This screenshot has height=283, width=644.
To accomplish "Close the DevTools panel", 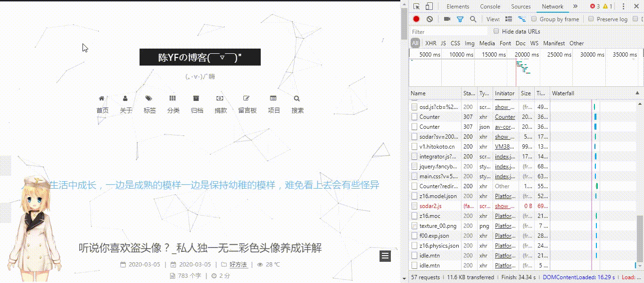I will (x=636, y=6).
